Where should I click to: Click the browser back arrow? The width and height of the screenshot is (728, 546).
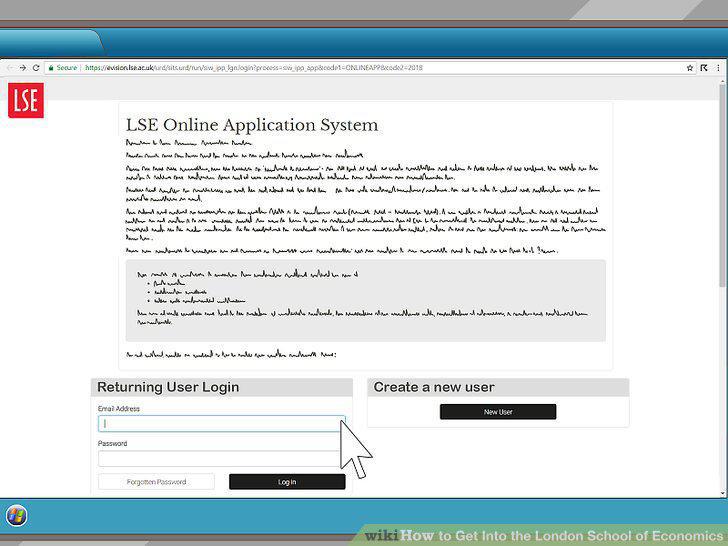pyautogui.click(x=10, y=68)
